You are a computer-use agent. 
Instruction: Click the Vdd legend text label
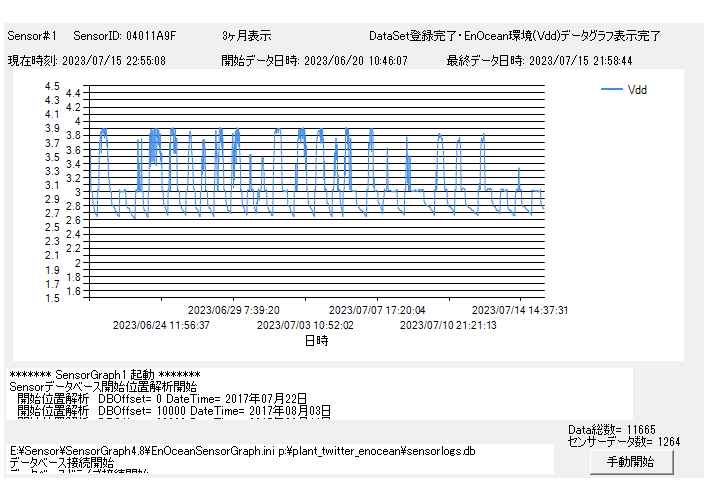point(637,90)
